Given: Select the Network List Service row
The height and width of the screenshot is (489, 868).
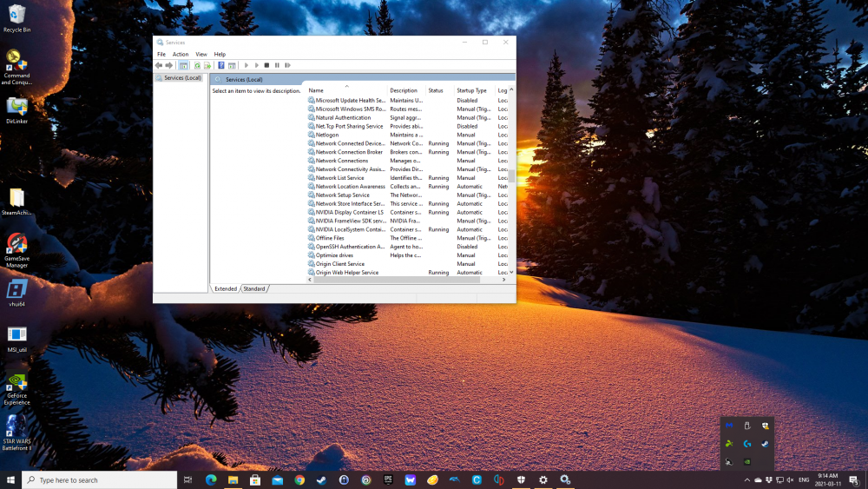Looking at the screenshot, I should point(407,178).
